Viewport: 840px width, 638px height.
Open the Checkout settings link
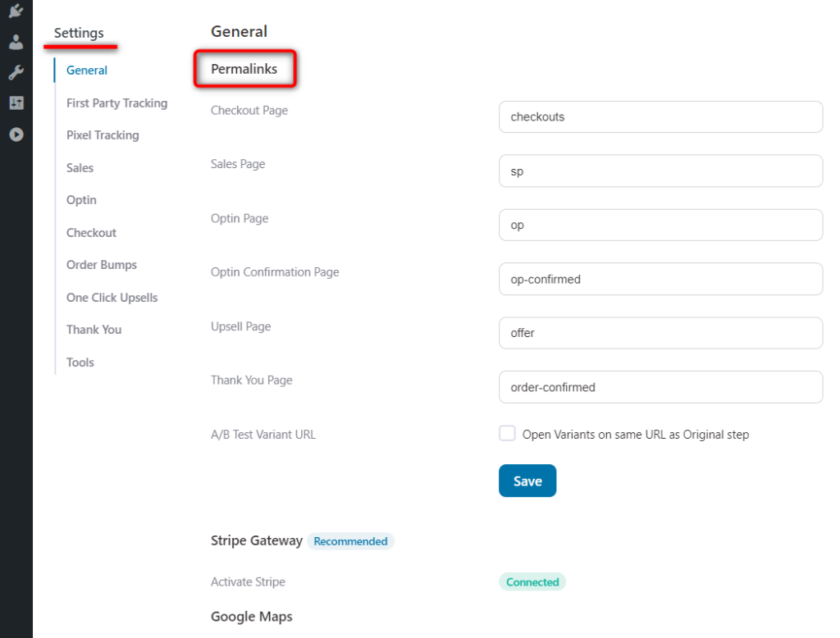click(x=91, y=233)
